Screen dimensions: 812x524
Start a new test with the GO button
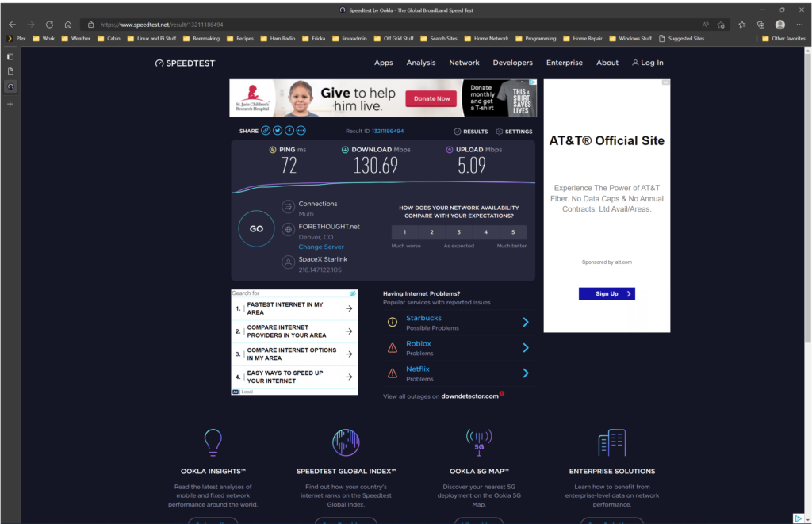click(256, 228)
